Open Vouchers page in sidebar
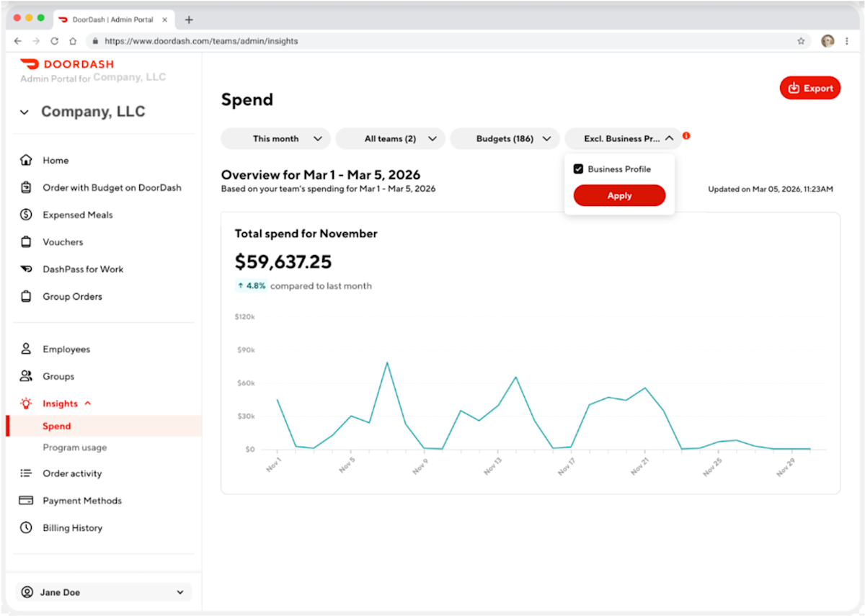 (x=63, y=242)
